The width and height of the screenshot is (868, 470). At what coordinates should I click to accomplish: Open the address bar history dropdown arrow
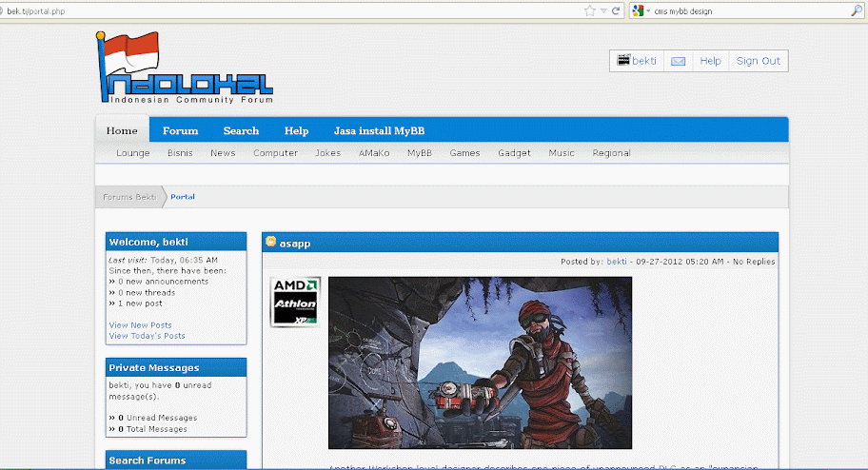click(x=603, y=11)
